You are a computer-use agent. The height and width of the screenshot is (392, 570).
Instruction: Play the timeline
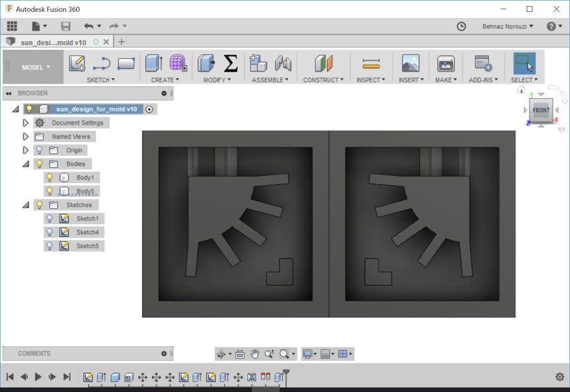click(38, 377)
